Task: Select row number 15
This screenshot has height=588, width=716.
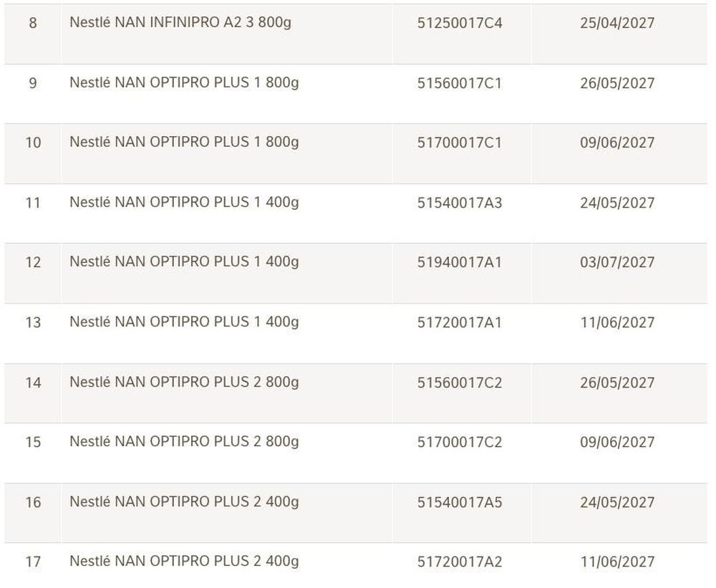Action: tap(33, 442)
